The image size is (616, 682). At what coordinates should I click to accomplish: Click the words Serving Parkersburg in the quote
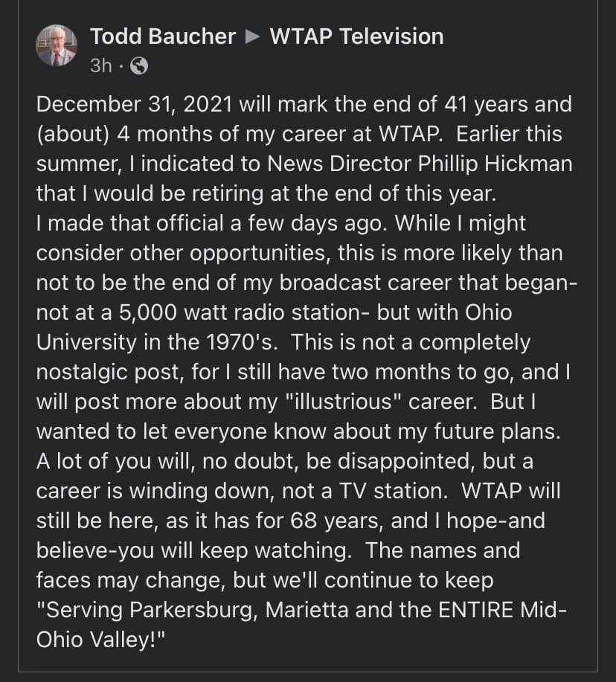click(147, 610)
